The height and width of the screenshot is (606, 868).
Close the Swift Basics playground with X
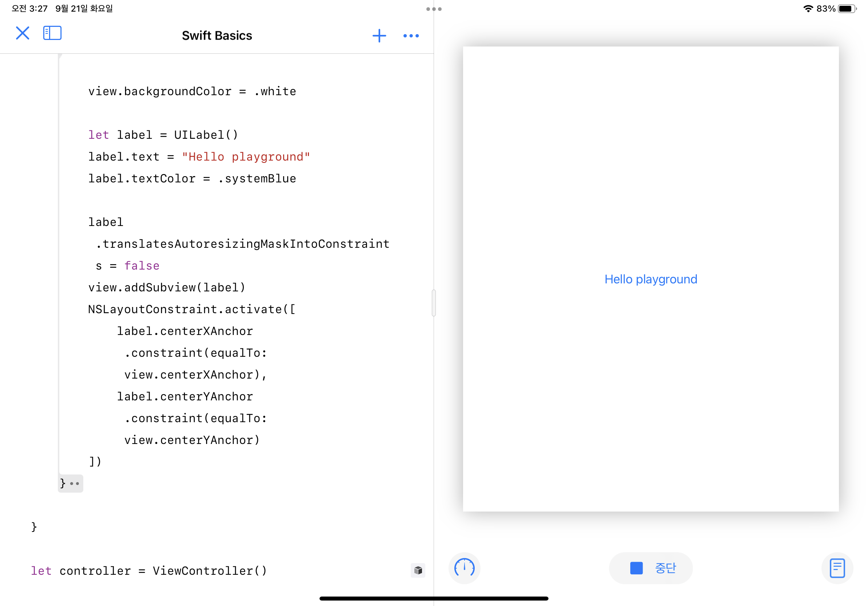pos(22,33)
